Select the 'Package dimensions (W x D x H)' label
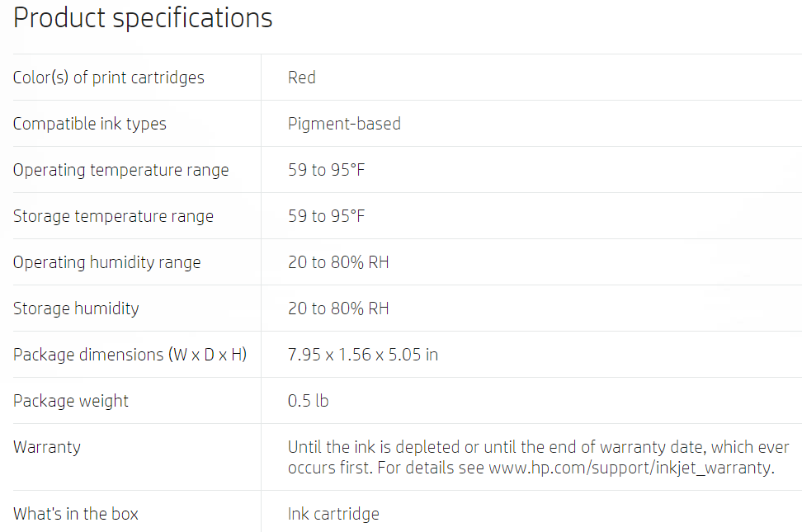This screenshot has width=802, height=532. [x=130, y=355]
